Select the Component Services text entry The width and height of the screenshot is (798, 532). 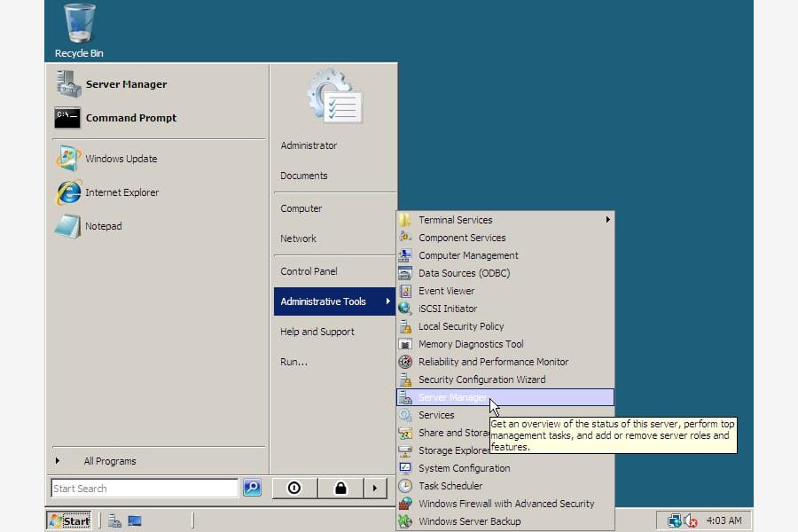point(462,238)
